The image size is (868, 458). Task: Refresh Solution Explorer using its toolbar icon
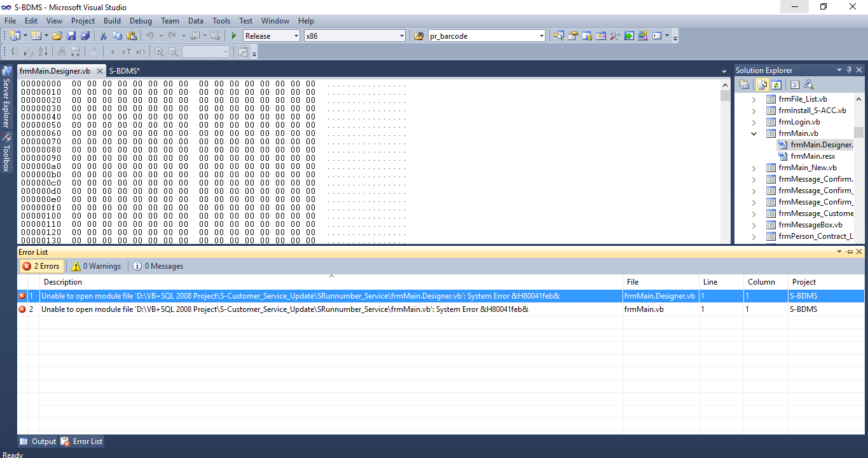point(776,84)
